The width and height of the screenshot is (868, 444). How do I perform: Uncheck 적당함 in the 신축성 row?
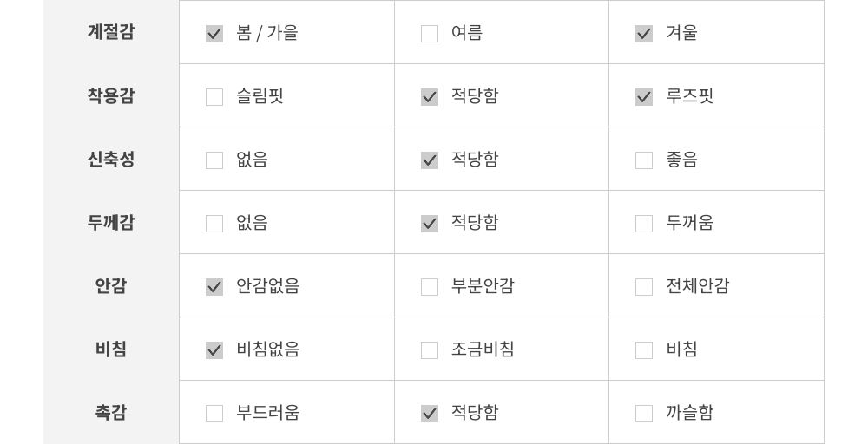430,160
